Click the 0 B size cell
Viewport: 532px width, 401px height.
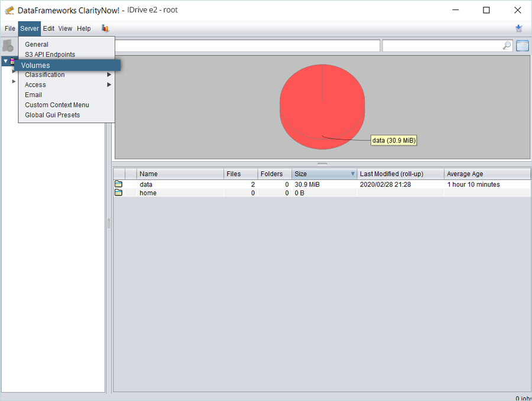(299, 193)
